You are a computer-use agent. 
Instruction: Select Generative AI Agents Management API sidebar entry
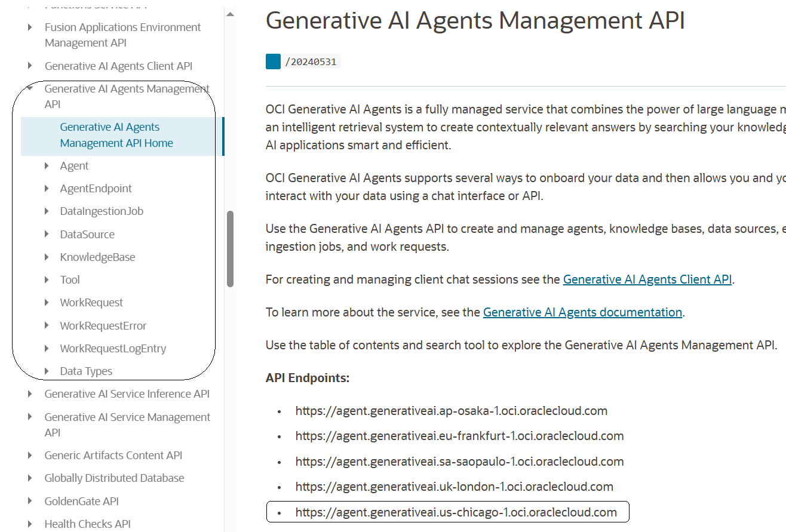[127, 97]
